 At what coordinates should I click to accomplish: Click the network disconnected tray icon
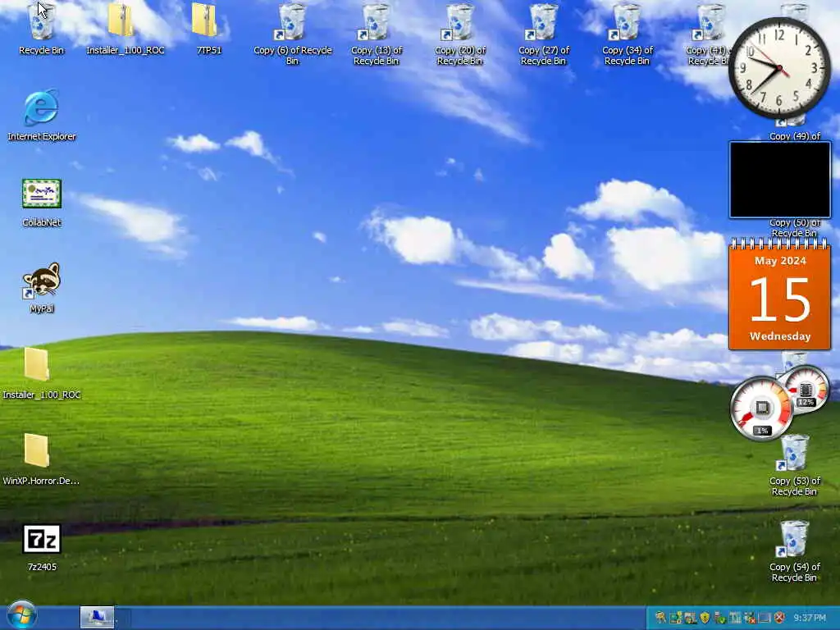[750, 618]
